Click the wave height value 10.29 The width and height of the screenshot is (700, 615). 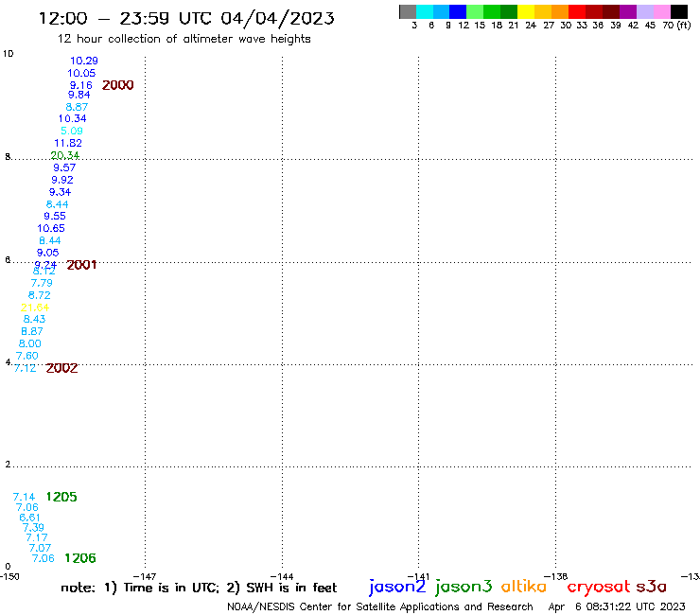click(x=84, y=61)
